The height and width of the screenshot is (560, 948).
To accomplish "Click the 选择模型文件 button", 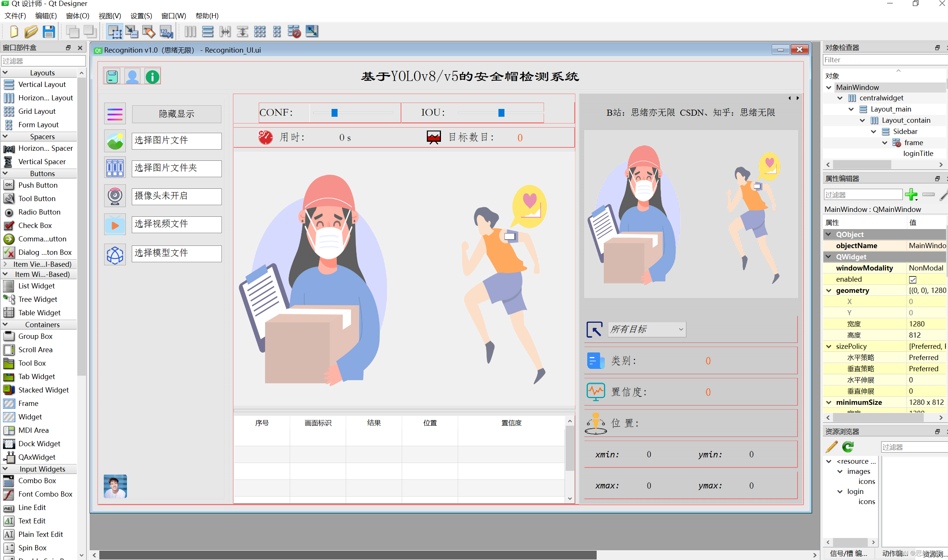I will 176,253.
